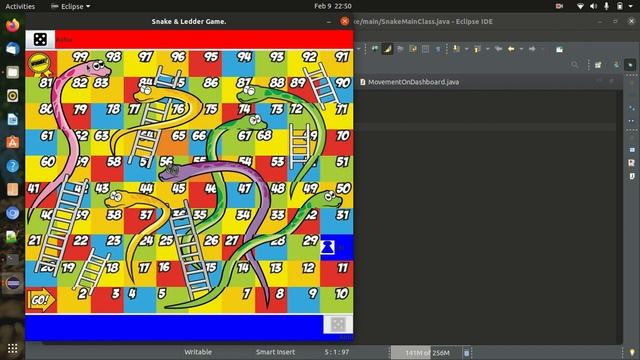Click the Open Perspective icon in Eclipse
This screenshot has width=640, height=360.
click(x=598, y=64)
